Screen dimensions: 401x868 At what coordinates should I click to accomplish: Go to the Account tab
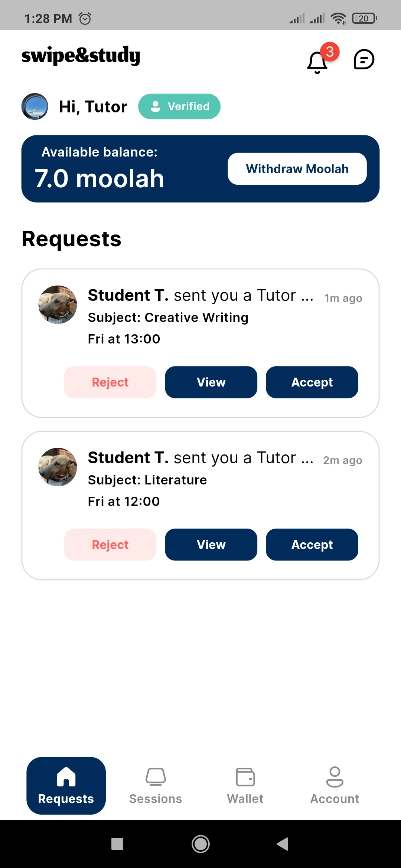coord(335,786)
